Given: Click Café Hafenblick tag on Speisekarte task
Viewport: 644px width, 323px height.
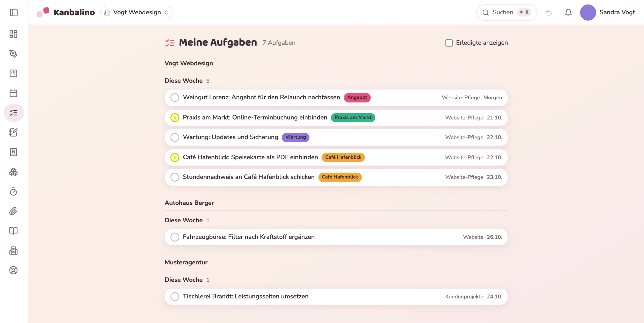Looking at the screenshot, I should [x=343, y=157].
